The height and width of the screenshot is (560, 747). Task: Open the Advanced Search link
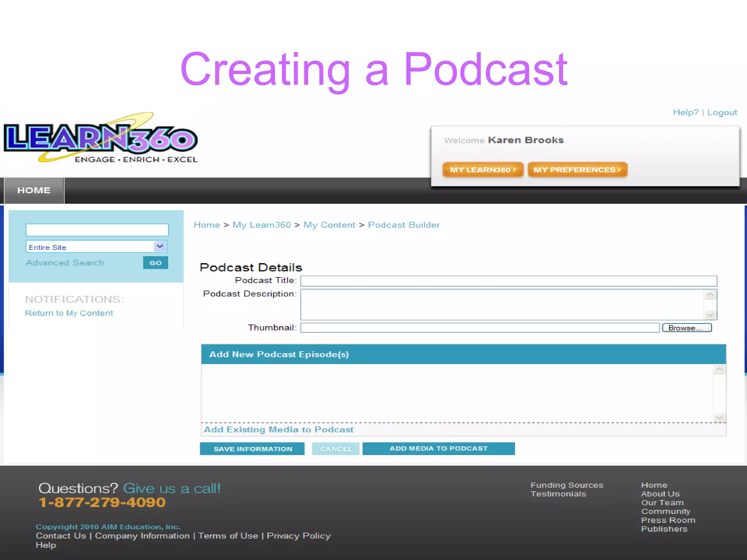point(65,262)
